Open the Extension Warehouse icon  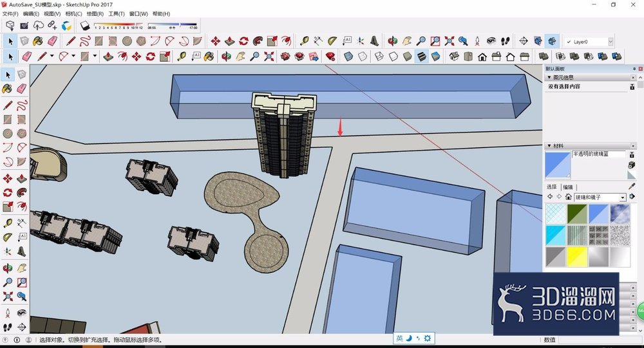coord(299,56)
